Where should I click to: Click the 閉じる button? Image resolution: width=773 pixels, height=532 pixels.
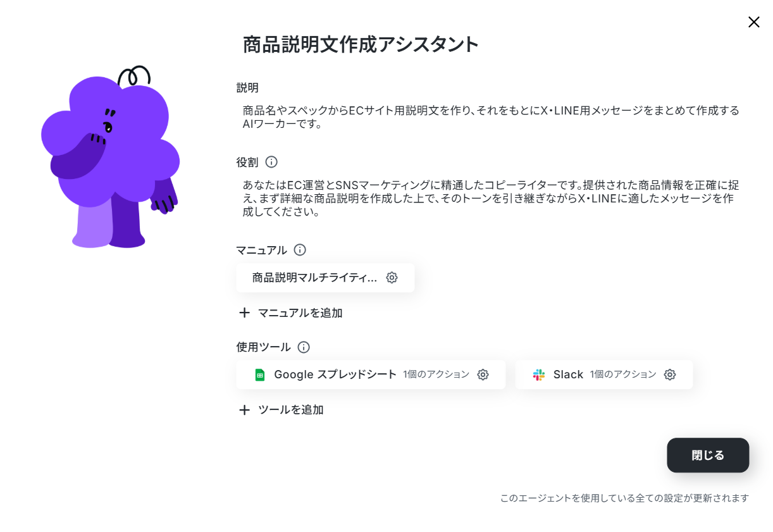point(708,455)
